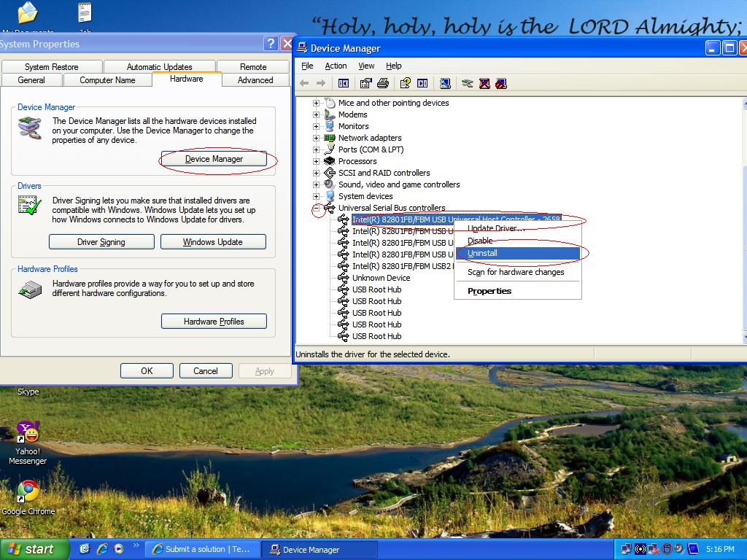Collapse the Universal Serial Bus controllers node
The height and width of the screenshot is (560, 747).
click(x=317, y=208)
